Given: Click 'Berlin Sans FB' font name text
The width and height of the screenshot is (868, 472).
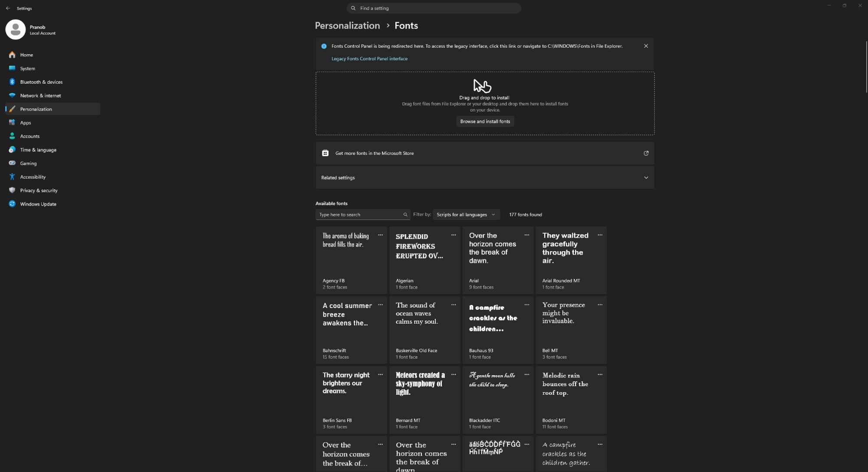Looking at the screenshot, I should coord(337,420).
